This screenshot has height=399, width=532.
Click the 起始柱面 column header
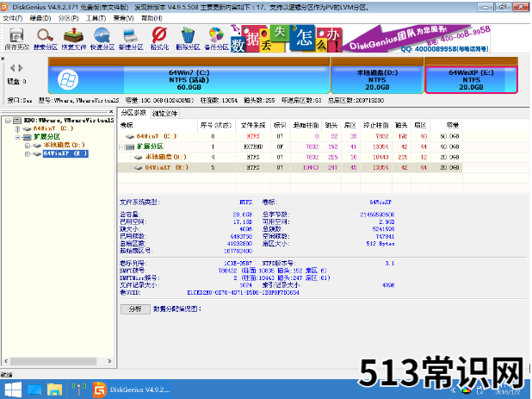click(x=306, y=125)
